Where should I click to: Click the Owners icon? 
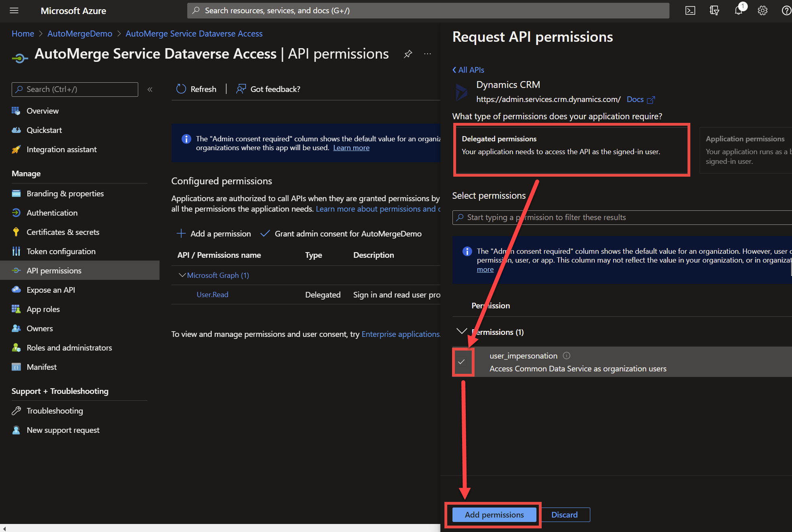[16, 328]
